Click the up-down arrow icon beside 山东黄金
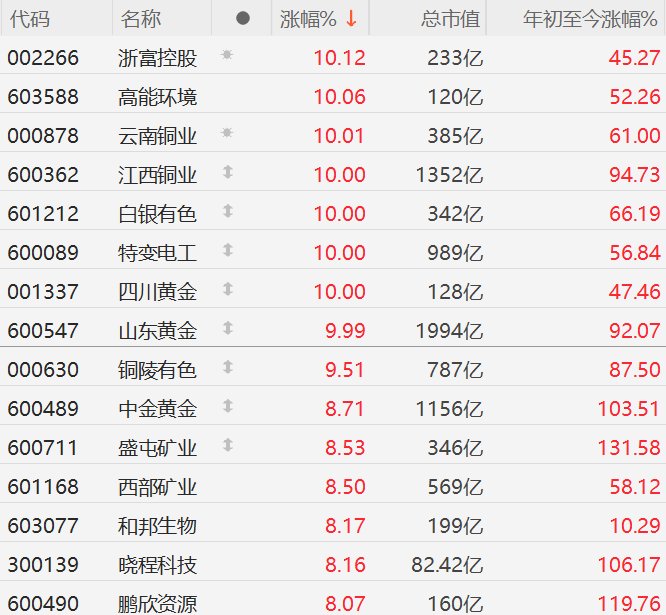666x615 pixels. click(227, 328)
